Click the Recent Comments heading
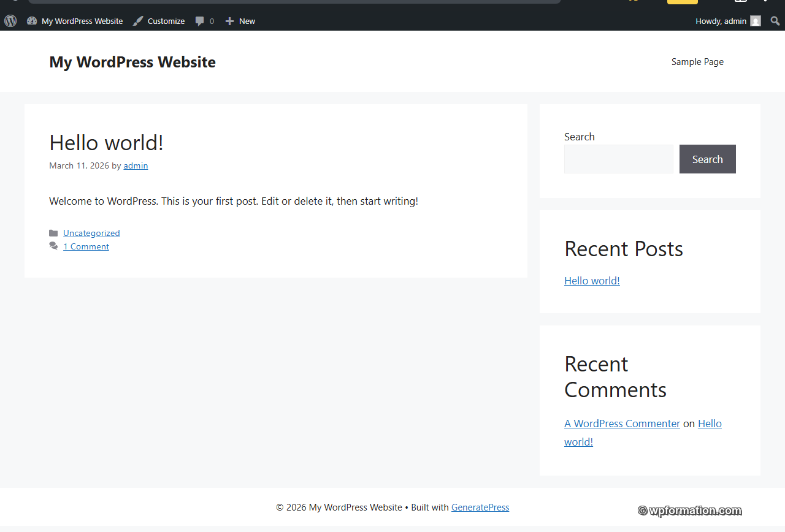This screenshot has width=785, height=532. pyautogui.click(x=615, y=377)
